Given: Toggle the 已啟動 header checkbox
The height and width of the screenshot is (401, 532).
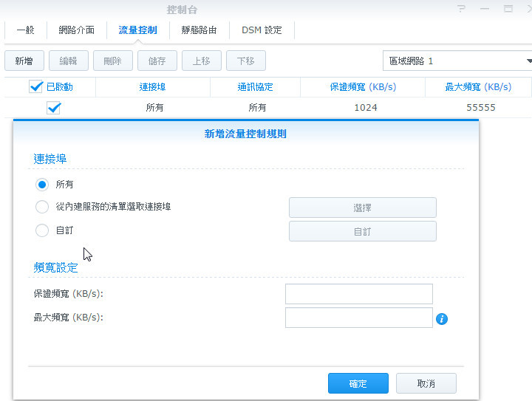Looking at the screenshot, I should click(36, 87).
